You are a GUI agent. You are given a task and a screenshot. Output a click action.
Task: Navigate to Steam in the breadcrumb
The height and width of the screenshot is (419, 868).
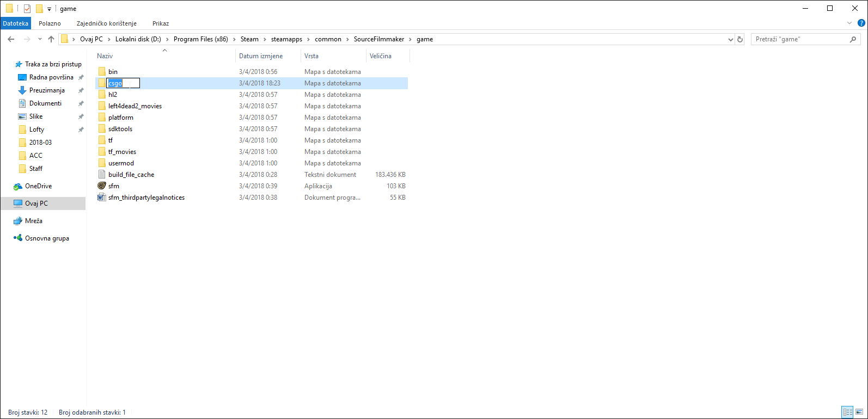(x=249, y=39)
